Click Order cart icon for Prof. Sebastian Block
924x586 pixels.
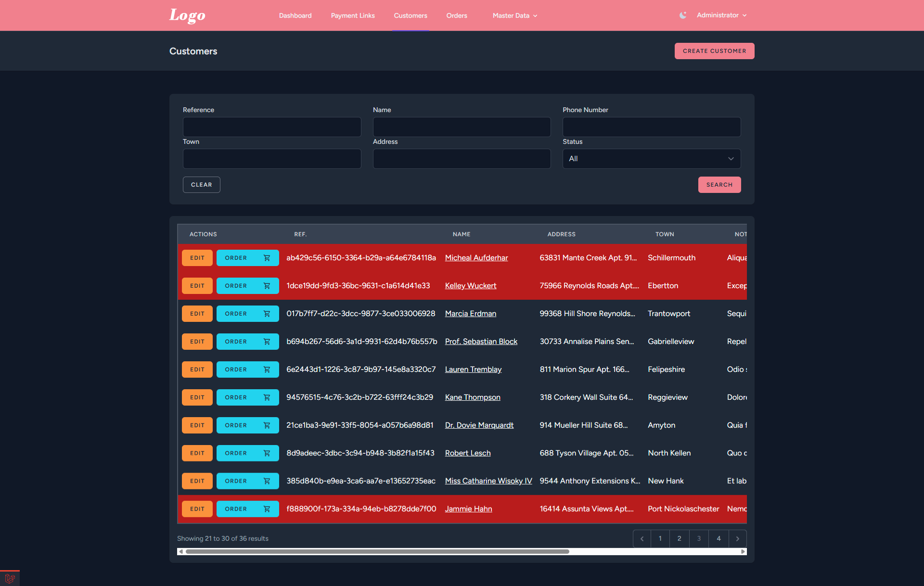tap(267, 342)
